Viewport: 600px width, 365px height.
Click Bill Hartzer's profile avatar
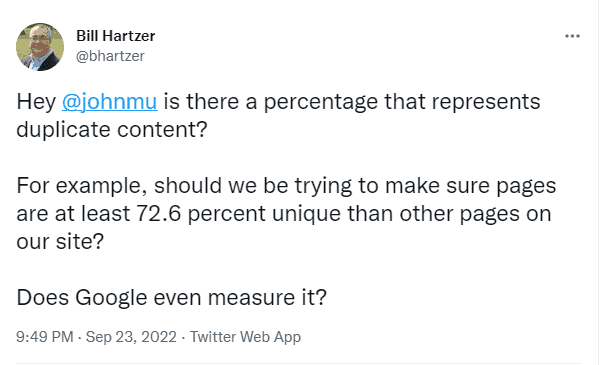(40, 47)
